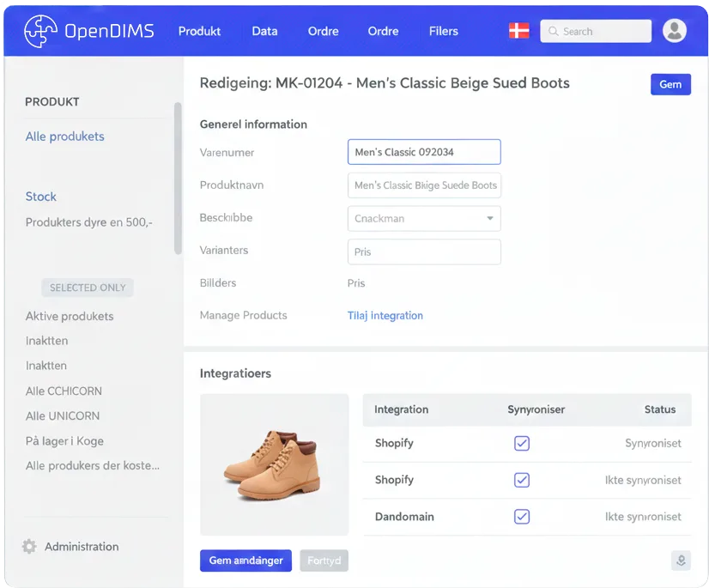Open the Filers menu in navbar
709x588 pixels.
[443, 31]
